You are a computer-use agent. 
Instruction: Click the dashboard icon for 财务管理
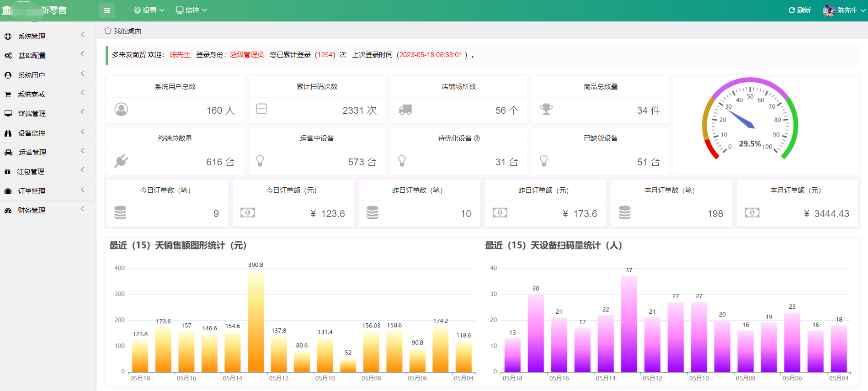pyautogui.click(x=8, y=211)
